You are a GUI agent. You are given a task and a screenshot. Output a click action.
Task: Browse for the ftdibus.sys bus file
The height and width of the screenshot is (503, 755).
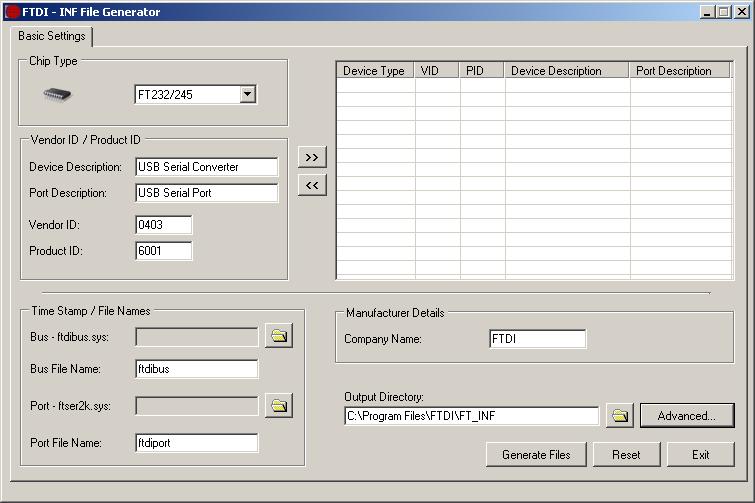279,337
